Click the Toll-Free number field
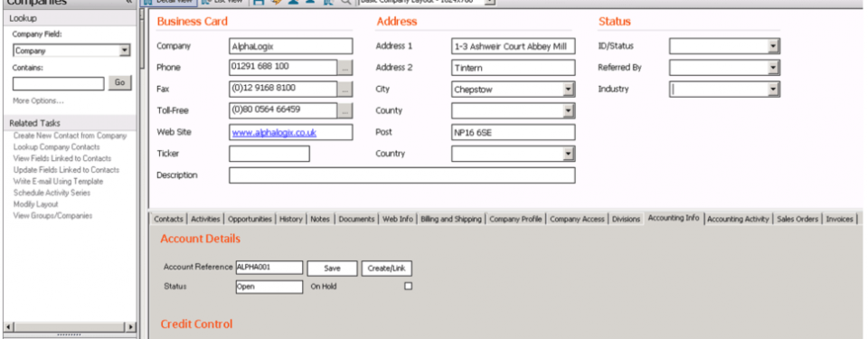Screen dimensions: 868x339 point(283,111)
